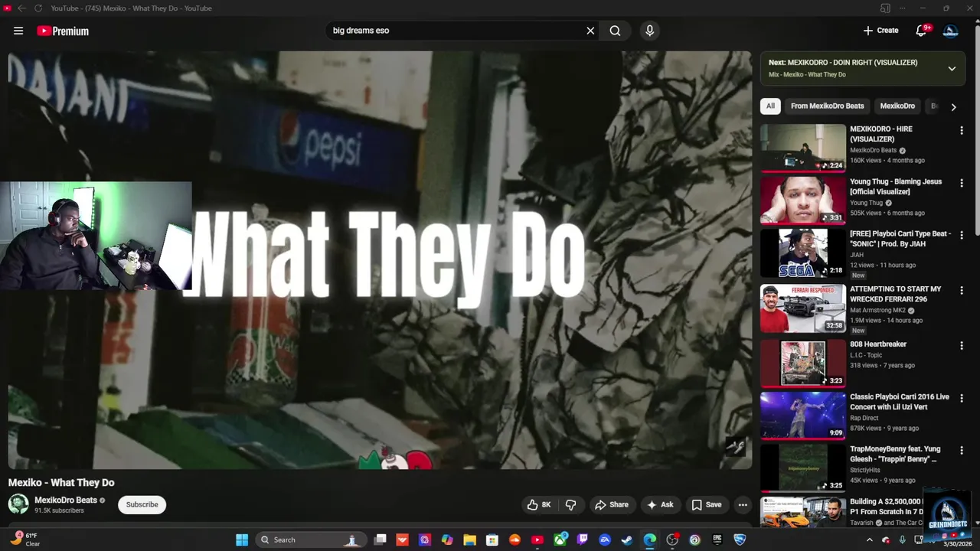Screen dimensions: 980x551
Task: Like the video (8K thumbs up)
Action: pyautogui.click(x=539, y=504)
